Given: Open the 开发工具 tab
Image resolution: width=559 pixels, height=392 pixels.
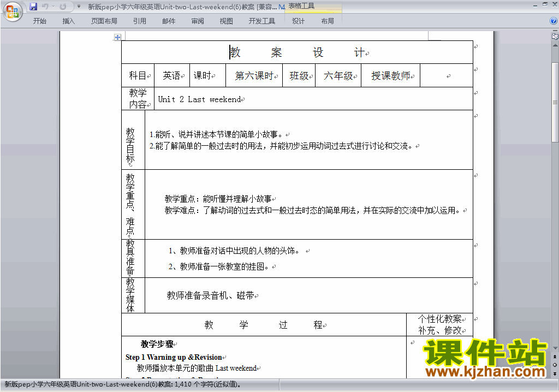Looking at the screenshot, I should (261, 21).
